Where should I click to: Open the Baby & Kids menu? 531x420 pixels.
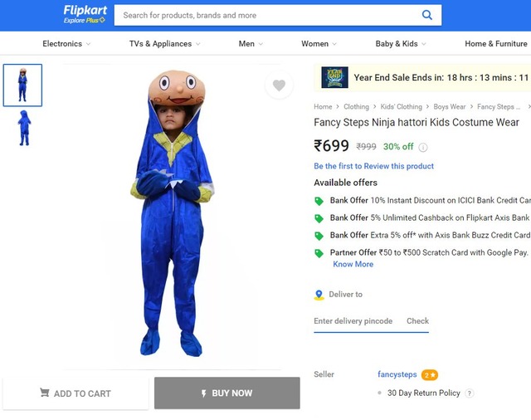pyautogui.click(x=401, y=44)
